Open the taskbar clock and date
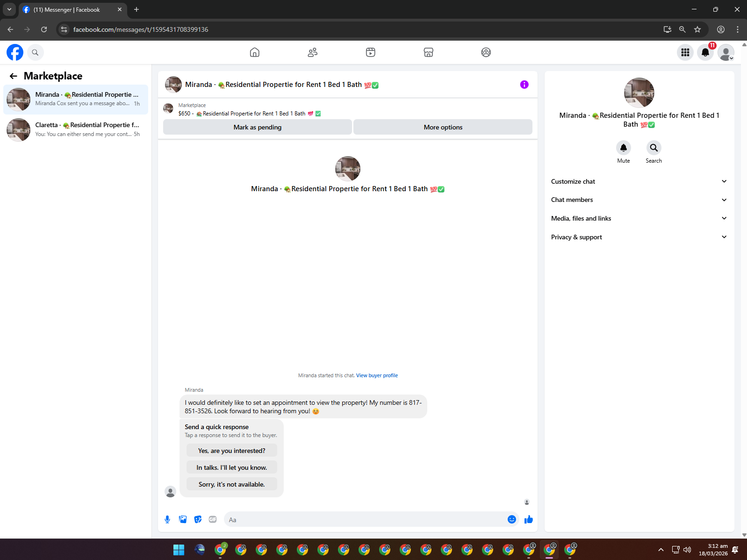747x560 pixels. click(713, 550)
